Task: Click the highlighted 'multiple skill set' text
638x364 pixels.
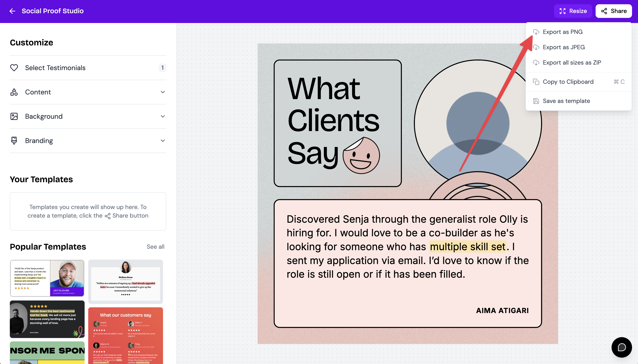Action: (x=468, y=247)
